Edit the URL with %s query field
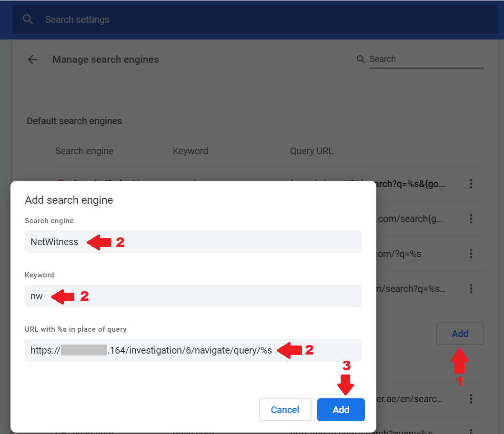 point(193,350)
